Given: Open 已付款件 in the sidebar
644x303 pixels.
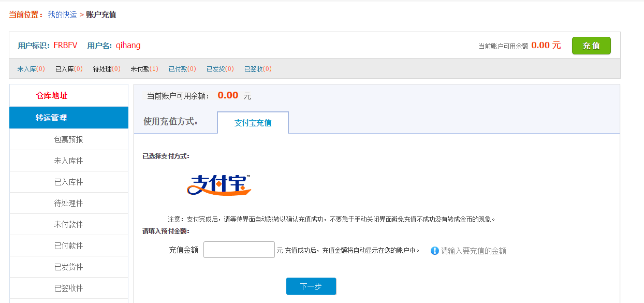Looking at the screenshot, I should [69, 246].
